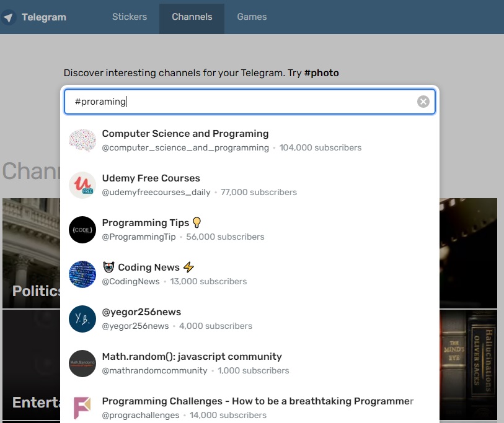The image size is (504, 423).
Task: Open Computer Science and Programing channel avatar
Action: coord(82,141)
